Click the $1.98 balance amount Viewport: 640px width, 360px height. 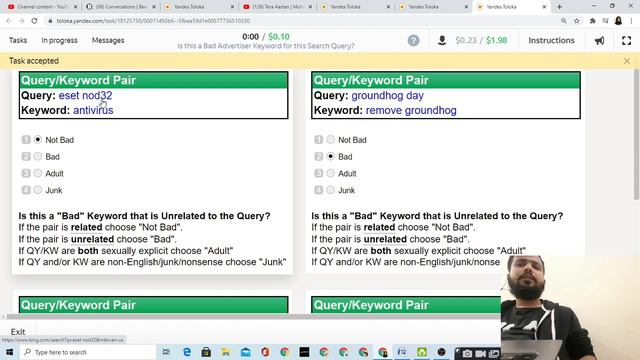pos(496,40)
